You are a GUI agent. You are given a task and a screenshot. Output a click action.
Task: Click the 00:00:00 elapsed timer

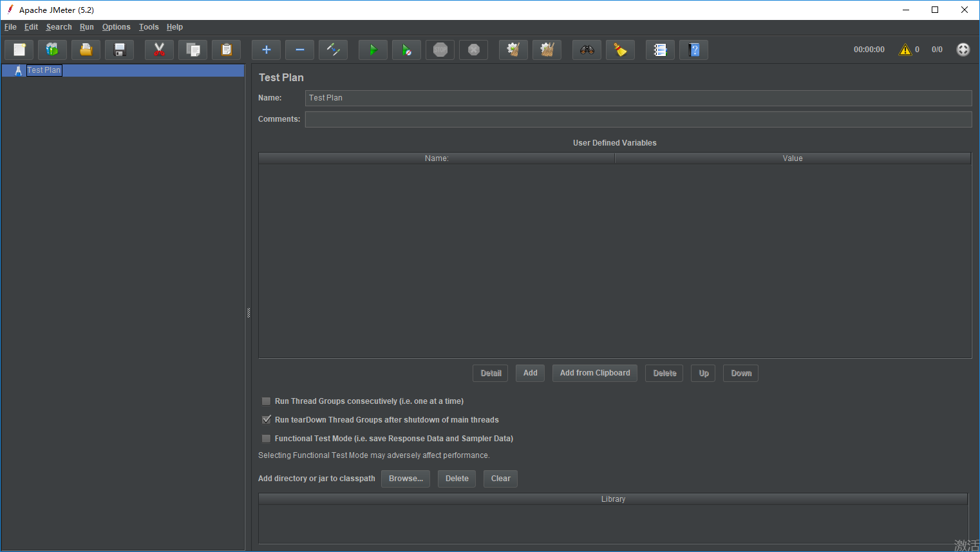[869, 50]
